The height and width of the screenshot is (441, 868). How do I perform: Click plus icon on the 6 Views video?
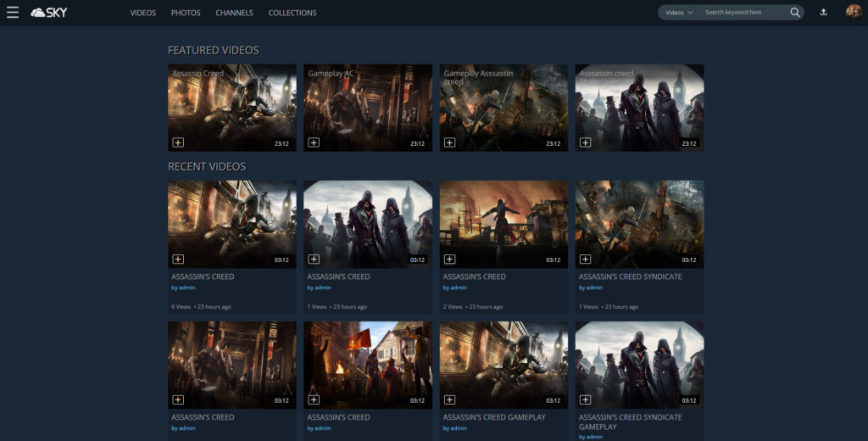coord(178,260)
